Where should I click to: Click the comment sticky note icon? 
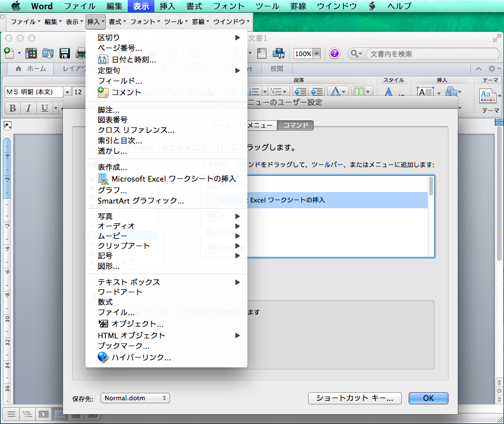tap(103, 93)
